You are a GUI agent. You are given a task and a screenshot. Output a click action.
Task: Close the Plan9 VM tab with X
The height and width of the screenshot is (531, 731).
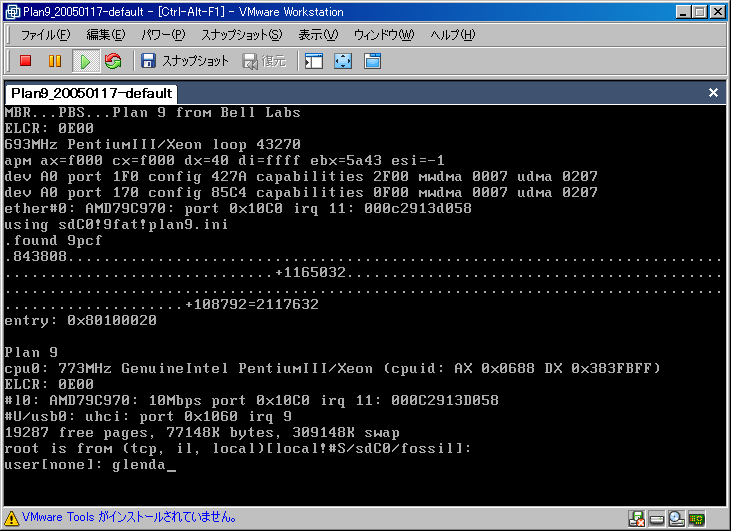(x=713, y=93)
